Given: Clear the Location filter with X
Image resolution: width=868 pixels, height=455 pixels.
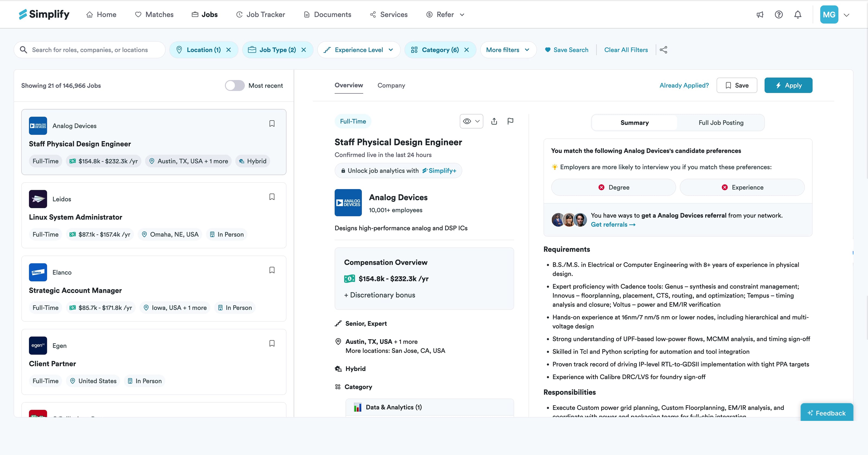Looking at the screenshot, I should [228, 50].
